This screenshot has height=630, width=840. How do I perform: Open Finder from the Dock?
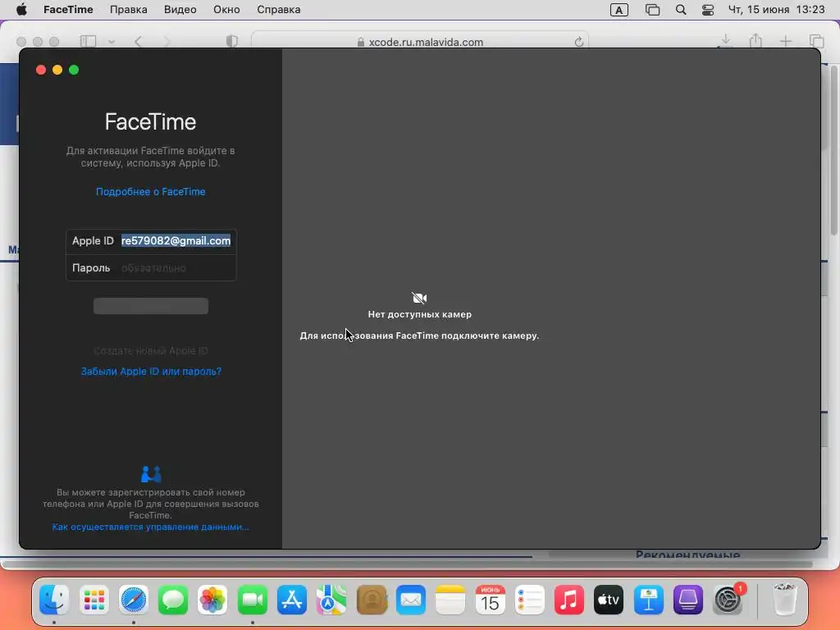(54, 600)
